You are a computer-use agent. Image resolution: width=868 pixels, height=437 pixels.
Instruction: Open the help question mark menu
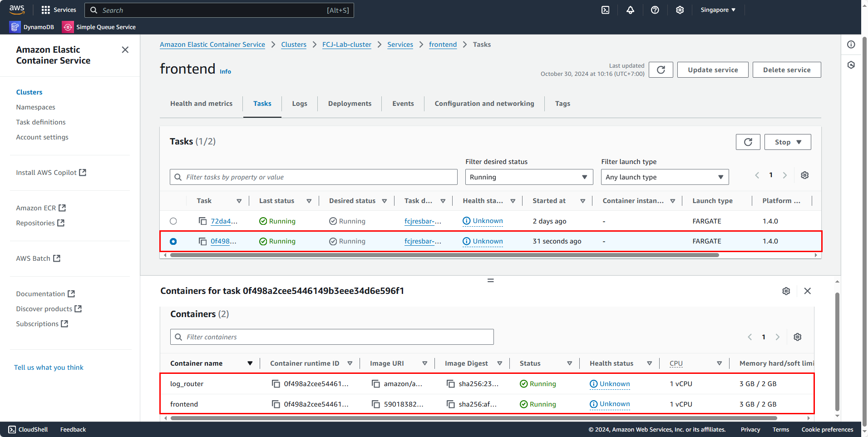click(x=655, y=10)
